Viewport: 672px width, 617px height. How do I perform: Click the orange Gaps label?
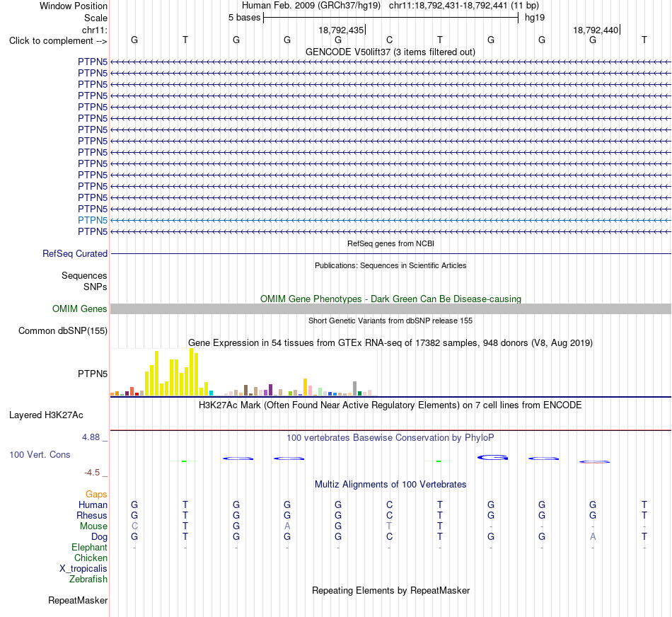[96, 495]
